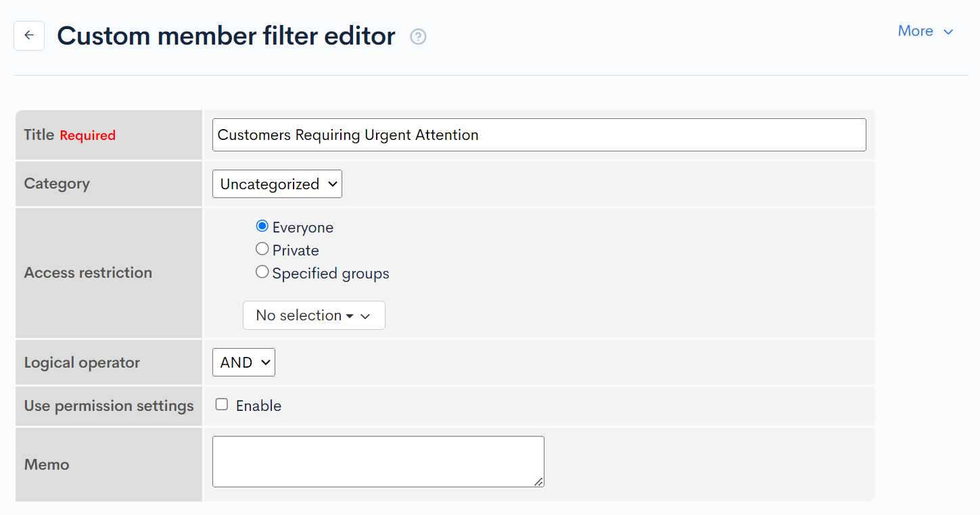Click into the Title text field
The height and width of the screenshot is (515, 980).
(x=538, y=135)
